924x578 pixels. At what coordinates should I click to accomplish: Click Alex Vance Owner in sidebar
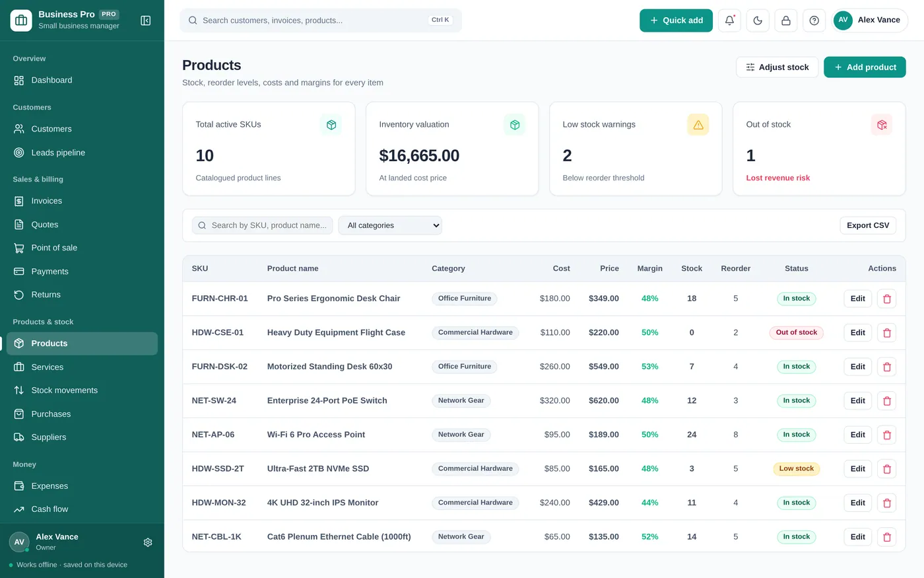(57, 542)
